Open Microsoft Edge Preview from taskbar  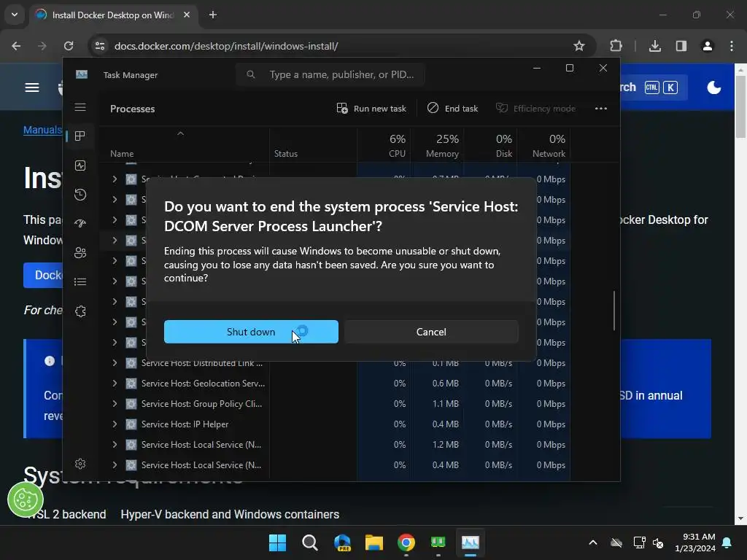[342, 542]
